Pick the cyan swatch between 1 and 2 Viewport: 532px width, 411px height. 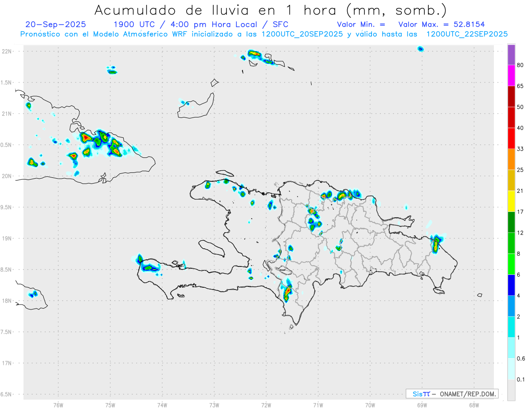pos(511,327)
